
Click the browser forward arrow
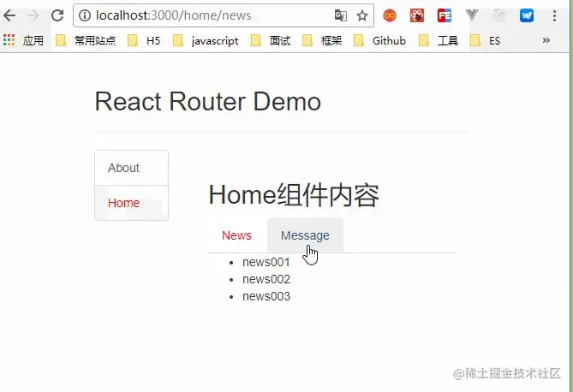coord(33,15)
